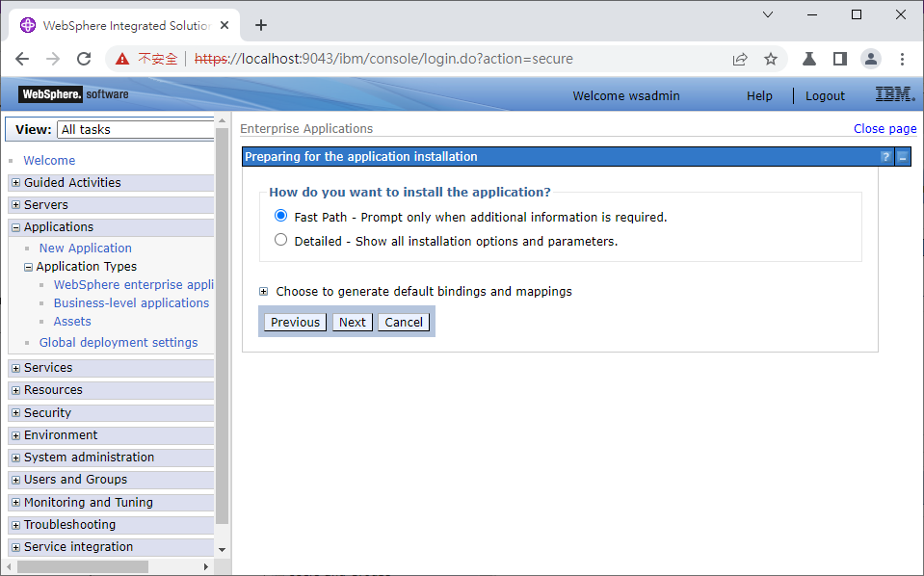
Task: Expand Guided Activities in navigation
Action: click(x=16, y=183)
